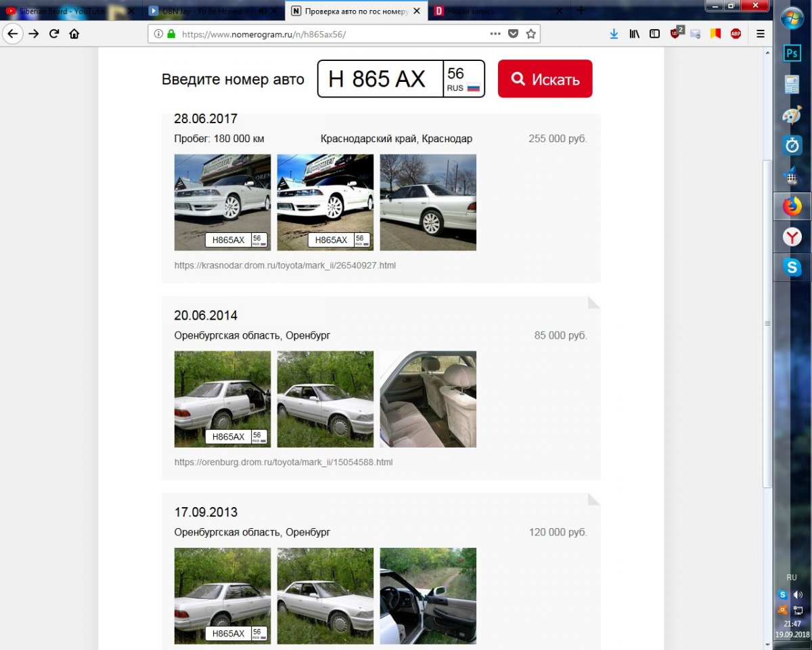
Task: Save page to Pocket
Action: 514,34
